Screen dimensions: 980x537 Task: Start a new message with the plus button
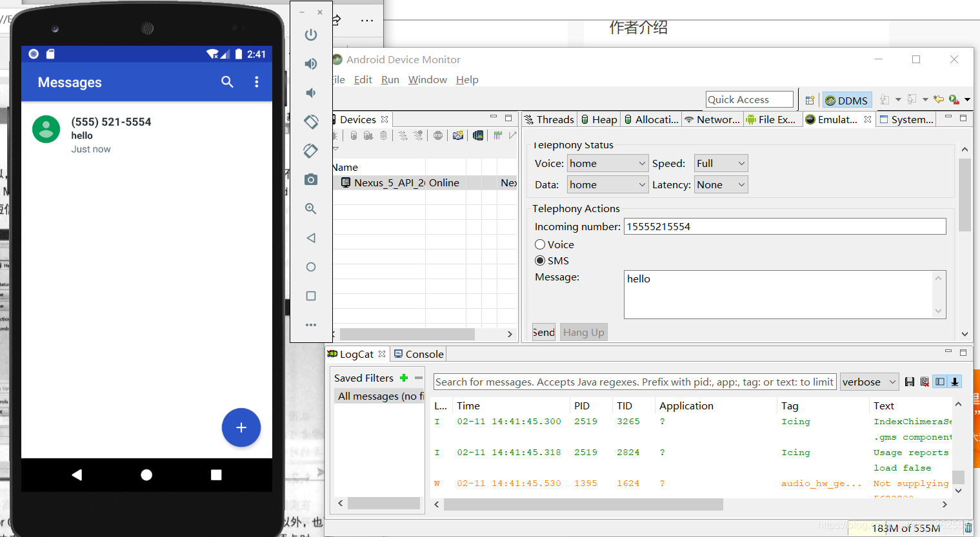241,427
